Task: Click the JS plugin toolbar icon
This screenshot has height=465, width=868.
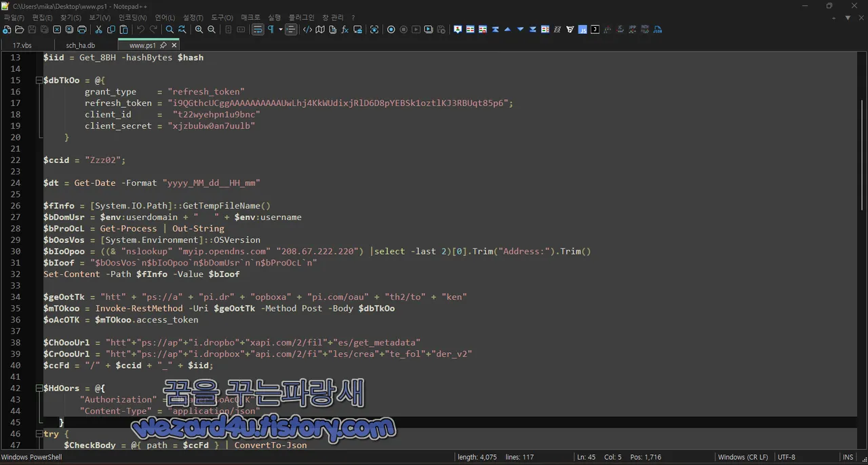Action: [583, 30]
